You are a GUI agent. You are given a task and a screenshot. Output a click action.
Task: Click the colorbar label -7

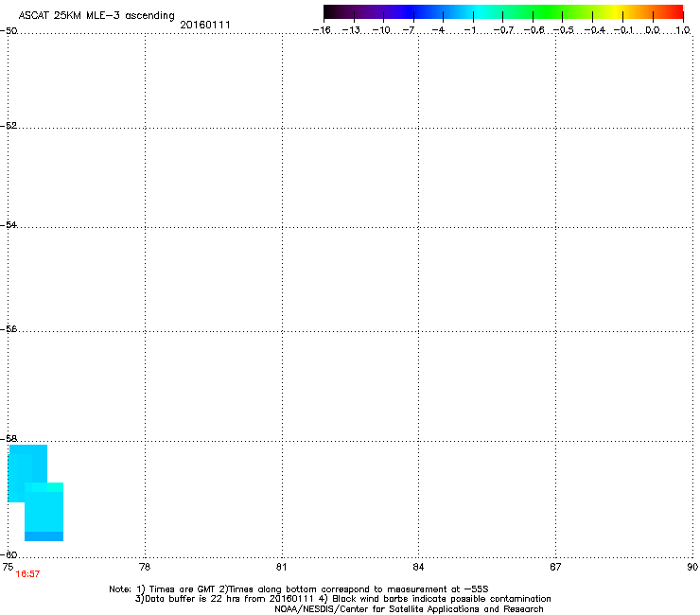[x=409, y=30]
